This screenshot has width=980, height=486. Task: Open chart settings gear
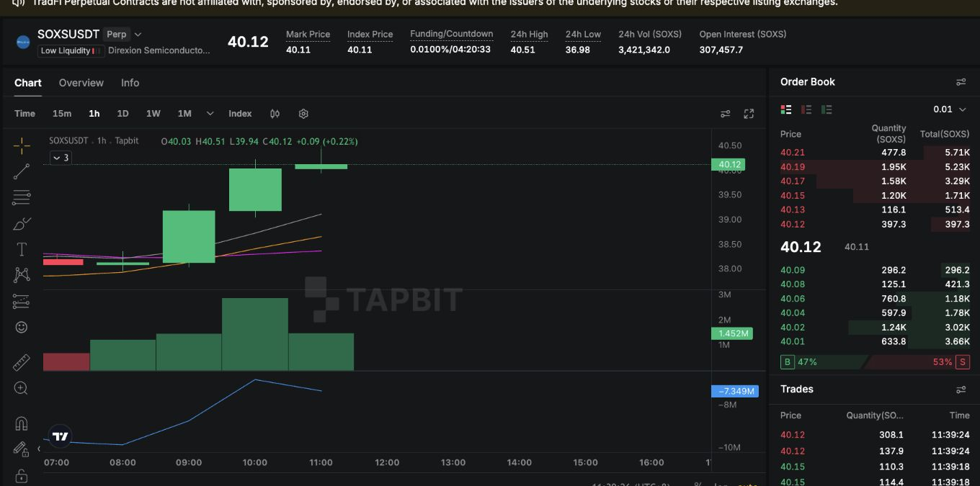[x=303, y=114]
